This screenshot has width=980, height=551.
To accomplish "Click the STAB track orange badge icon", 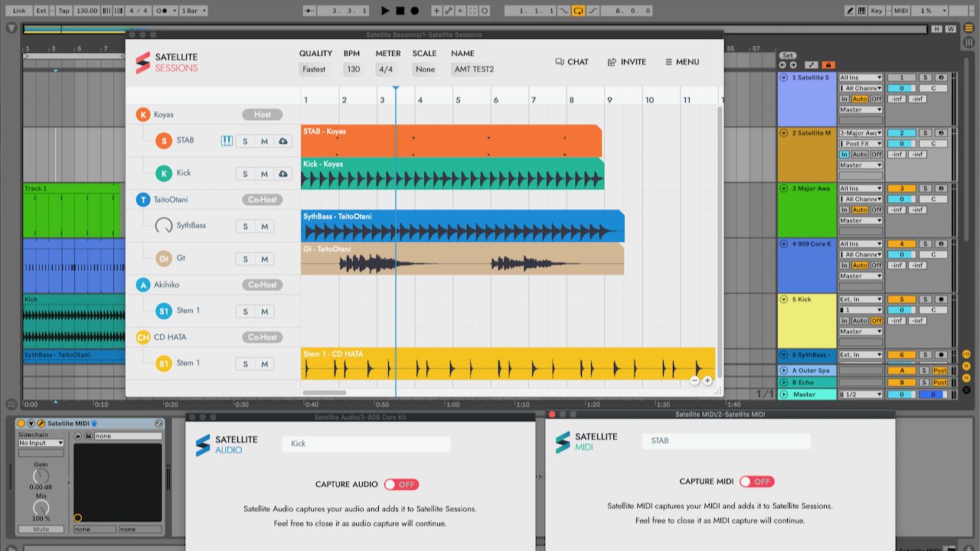I will pos(163,141).
